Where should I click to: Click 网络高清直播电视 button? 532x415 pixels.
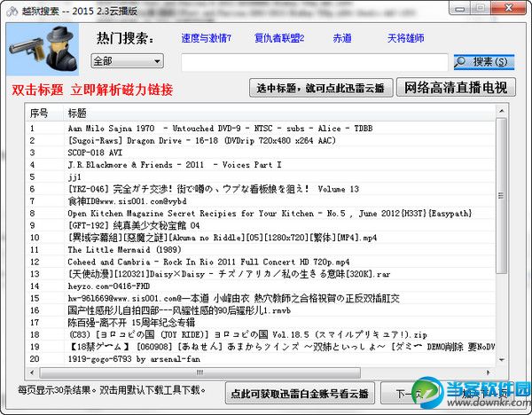point(456,87)
